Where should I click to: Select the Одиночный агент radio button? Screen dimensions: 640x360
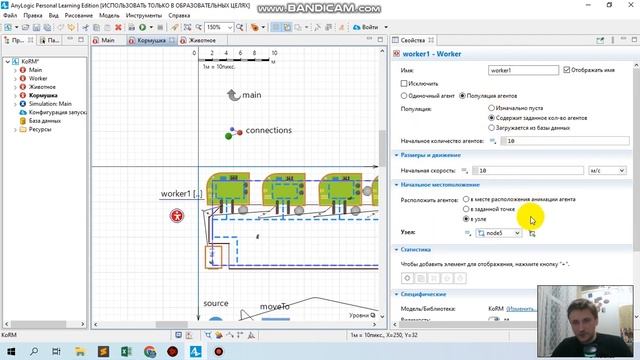coord(404,96)
